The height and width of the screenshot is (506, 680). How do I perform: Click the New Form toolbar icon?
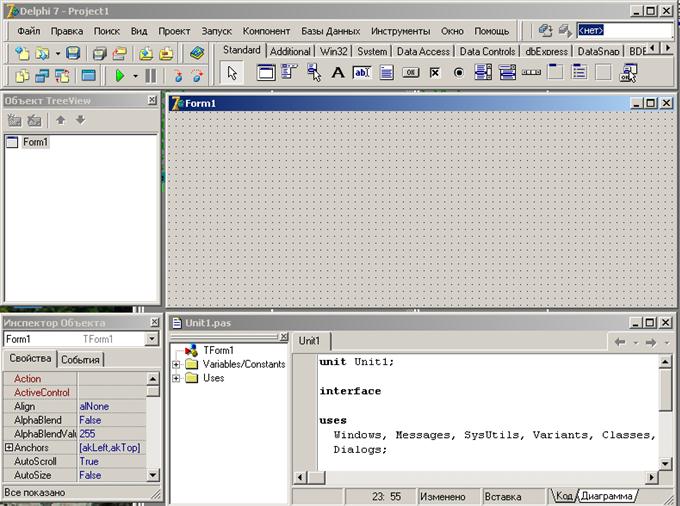88,76
